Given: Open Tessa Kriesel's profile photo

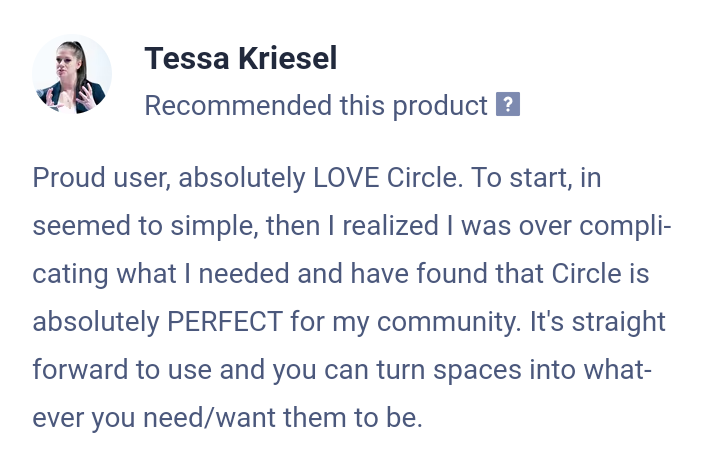Looking at the screenshot, I should 72,74.
